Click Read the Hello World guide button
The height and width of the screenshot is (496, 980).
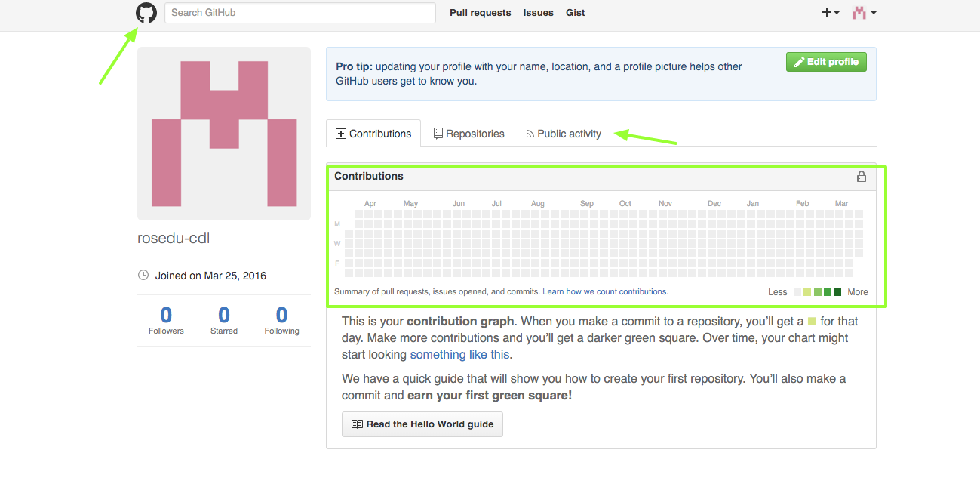422,424
